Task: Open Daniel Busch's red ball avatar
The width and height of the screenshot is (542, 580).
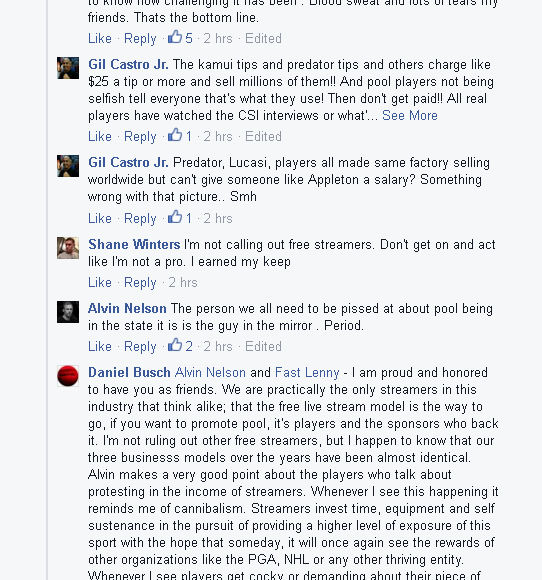Action: 68,376
